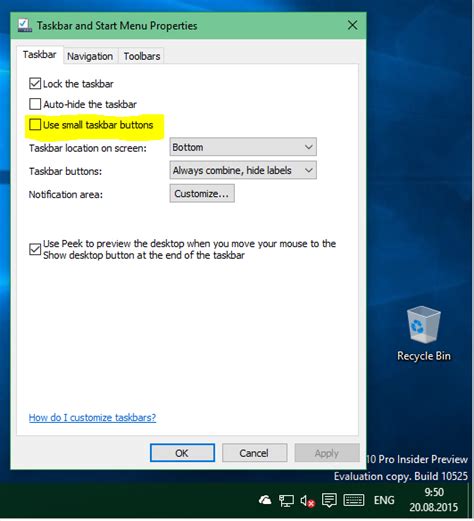Switch to the Toolbars tab

pos(142,56)
